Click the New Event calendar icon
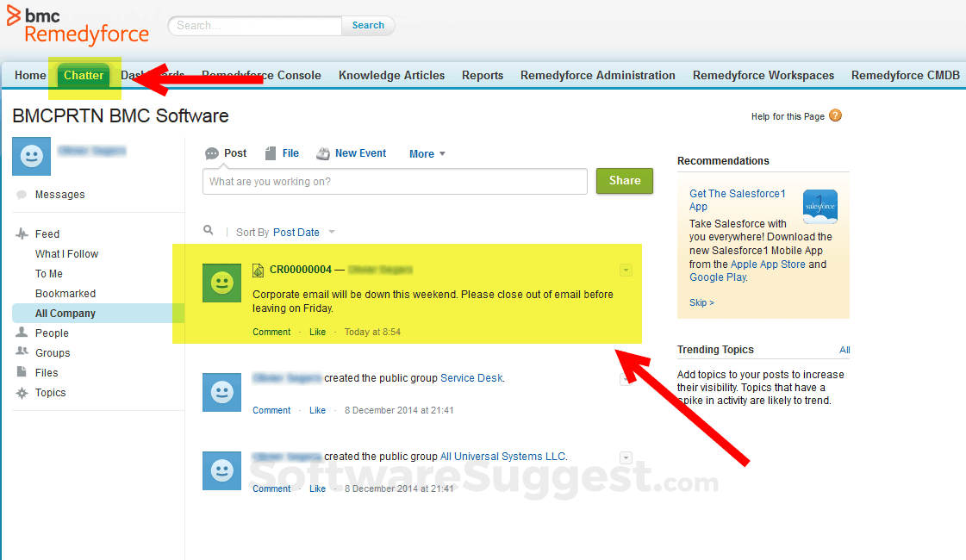The height and width of the screenshot is (560, 966). 323,153
